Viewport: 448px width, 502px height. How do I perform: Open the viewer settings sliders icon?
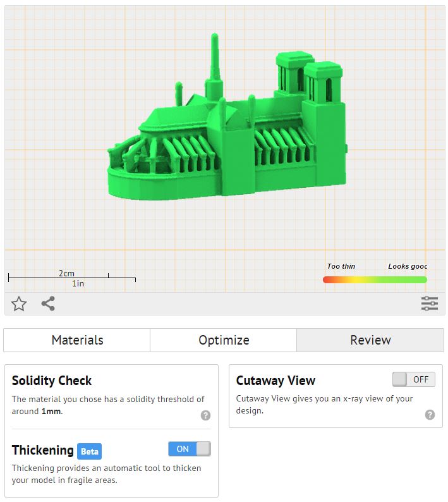(x=430, y=303)
